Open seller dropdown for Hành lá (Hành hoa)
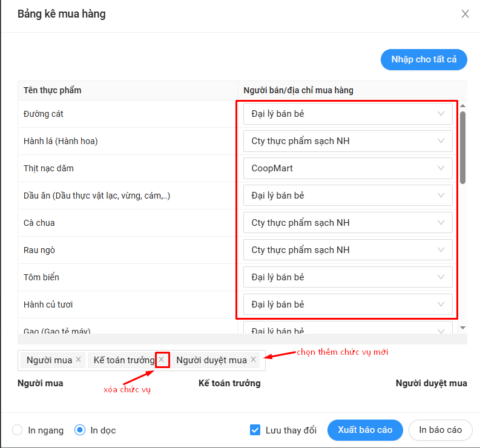Viewport: 480px width, 448px height. [x=347, y=141]
